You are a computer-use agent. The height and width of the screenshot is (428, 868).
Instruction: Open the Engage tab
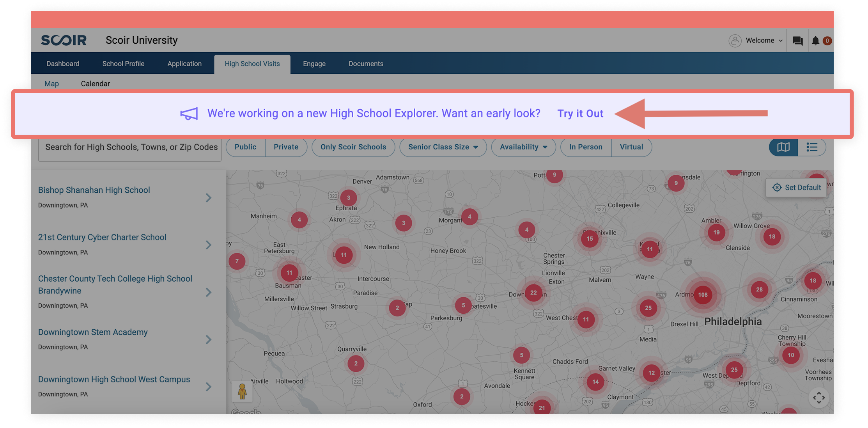coord(314,64)
